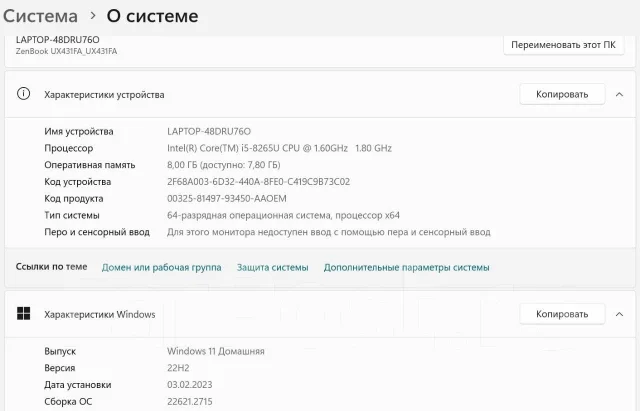Select the Код продукта value
The height and width of the screenshot is (411, 640).
click(x=227, y=198)
